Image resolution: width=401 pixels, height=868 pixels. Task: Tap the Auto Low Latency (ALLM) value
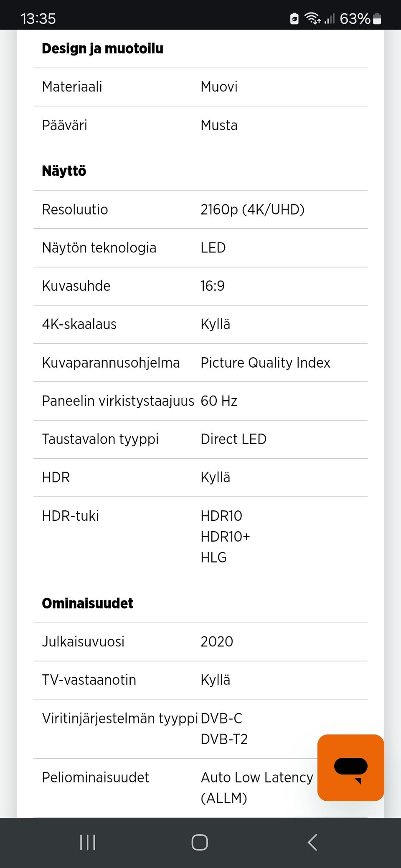(256, 787)
